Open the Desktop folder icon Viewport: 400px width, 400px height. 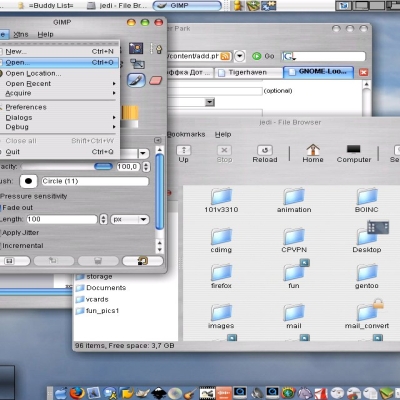tap(367, 238)
